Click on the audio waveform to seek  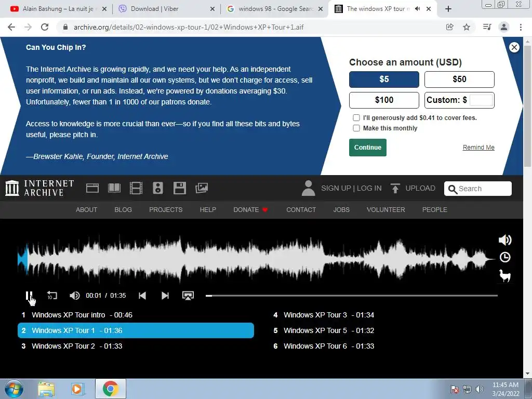point(256,259)
